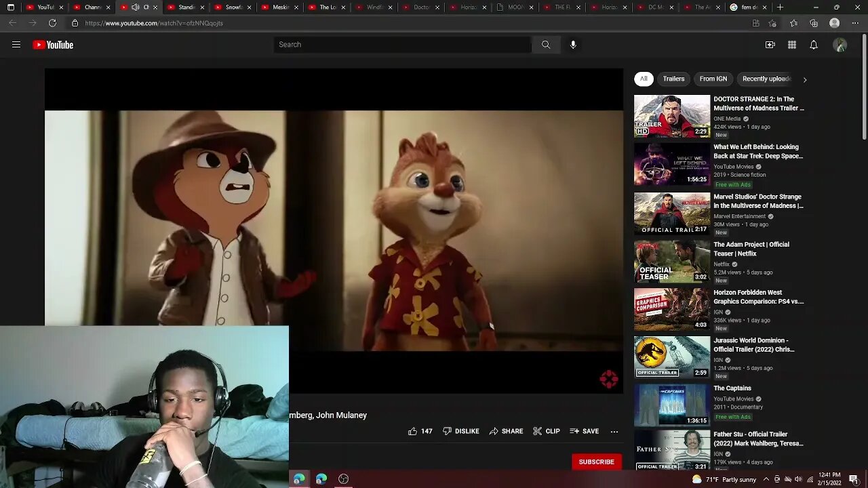Click the CLIP scissors button
Viewport: 868px width, 488px height.
click(x=547, y=431)
